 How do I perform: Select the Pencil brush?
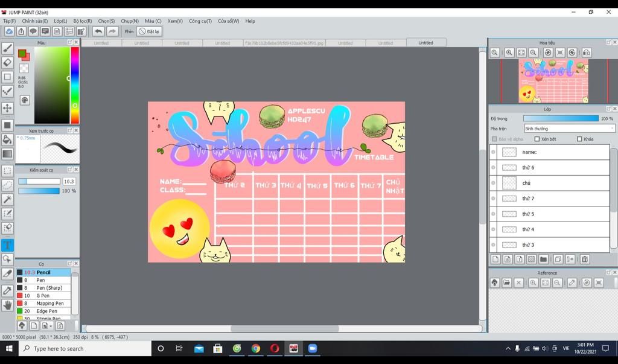coord(43,272)
